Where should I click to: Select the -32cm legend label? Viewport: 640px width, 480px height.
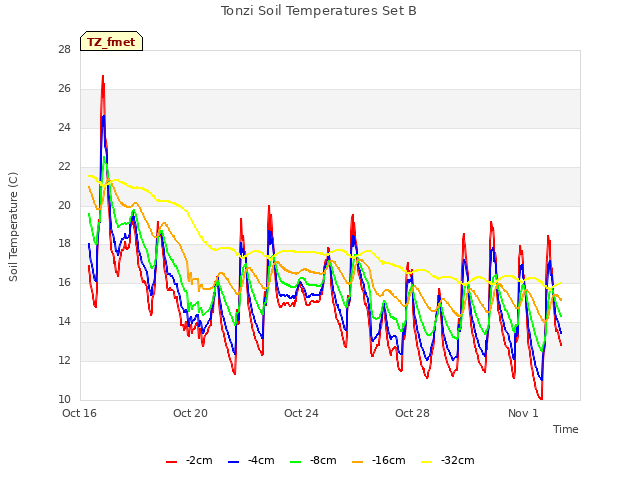pos(458,460)
